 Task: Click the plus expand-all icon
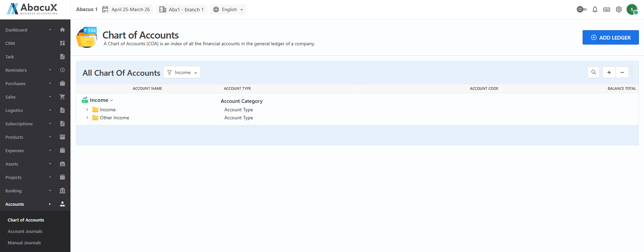click(609, 72)
